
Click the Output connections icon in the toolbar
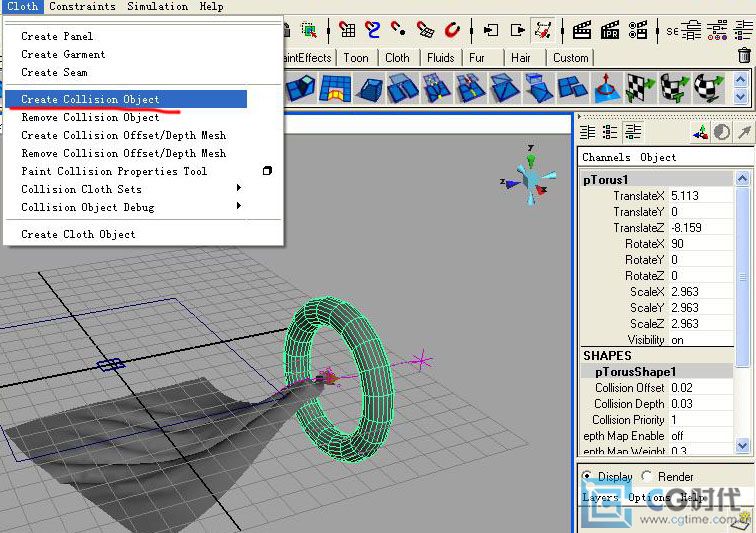517,30
